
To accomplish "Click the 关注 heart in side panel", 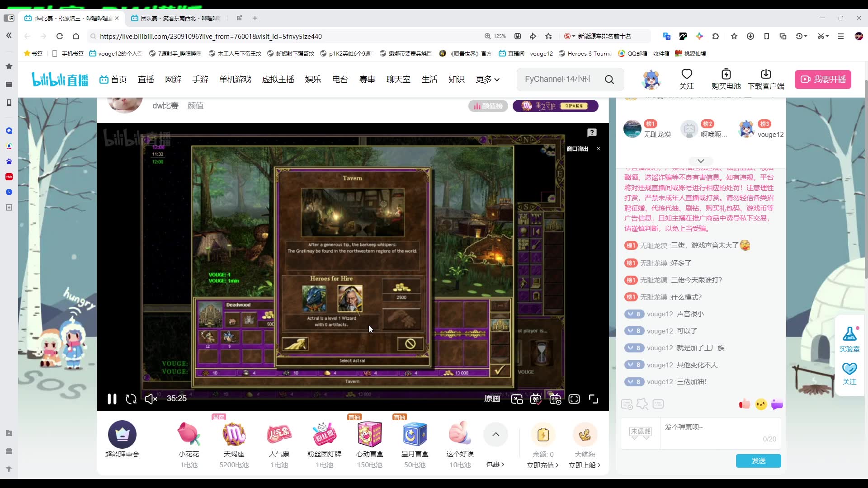I will tap(849, 374).
